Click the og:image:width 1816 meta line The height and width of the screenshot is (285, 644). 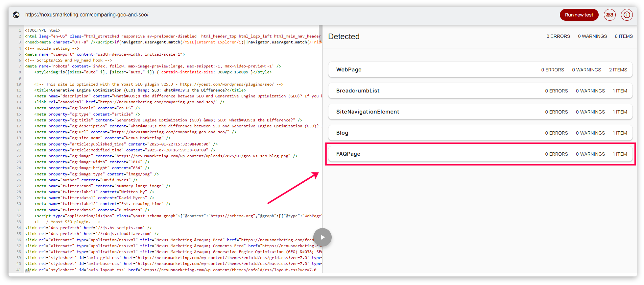[x=92, y=162]
